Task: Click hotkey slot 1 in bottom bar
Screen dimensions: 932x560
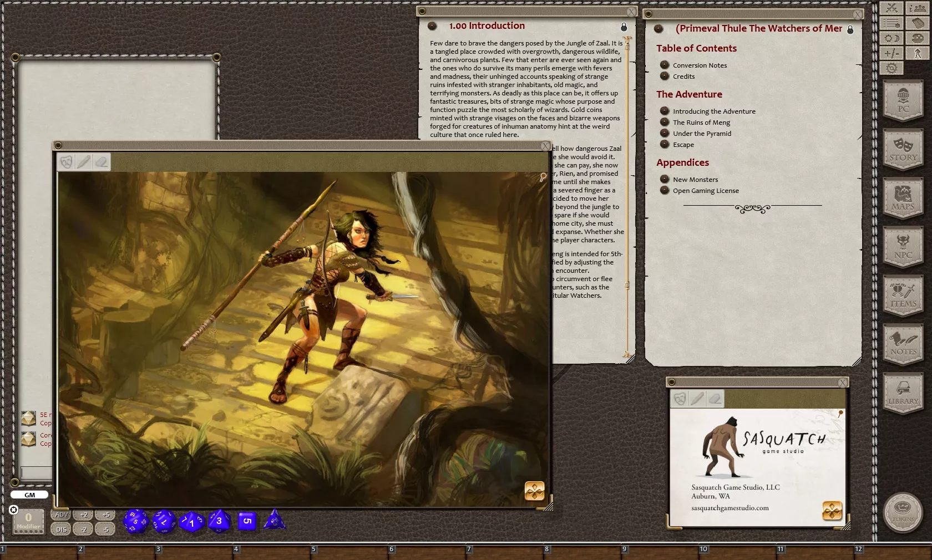Action: pyautogui.click(x=39, y=552)
